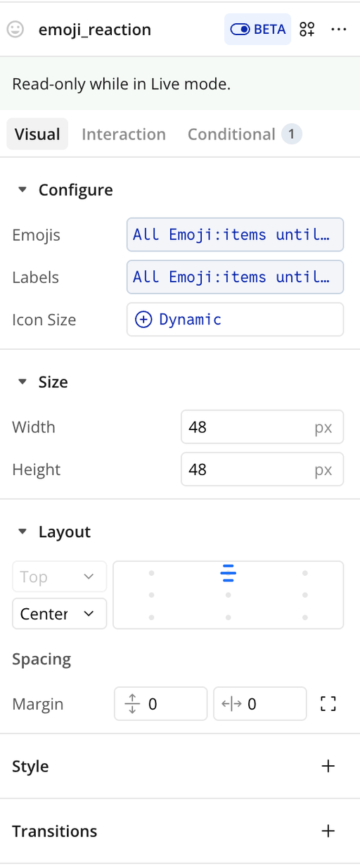Click the vertical margin arrows icon
Viewport: 360px width, 868px height.
[x=132, y=704]
